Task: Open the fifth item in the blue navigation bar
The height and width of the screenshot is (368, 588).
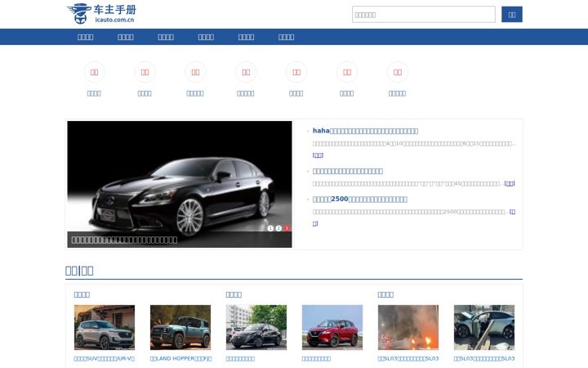Action: point(246,37)
